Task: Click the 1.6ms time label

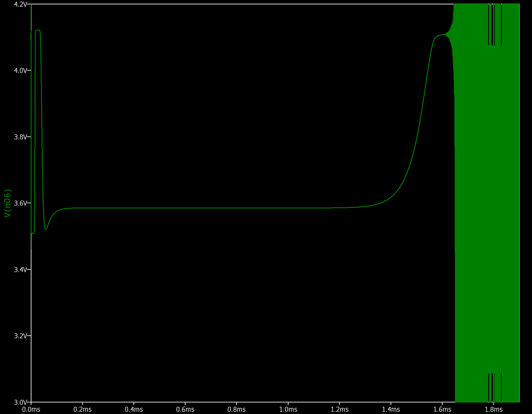Action: [442, 410]
